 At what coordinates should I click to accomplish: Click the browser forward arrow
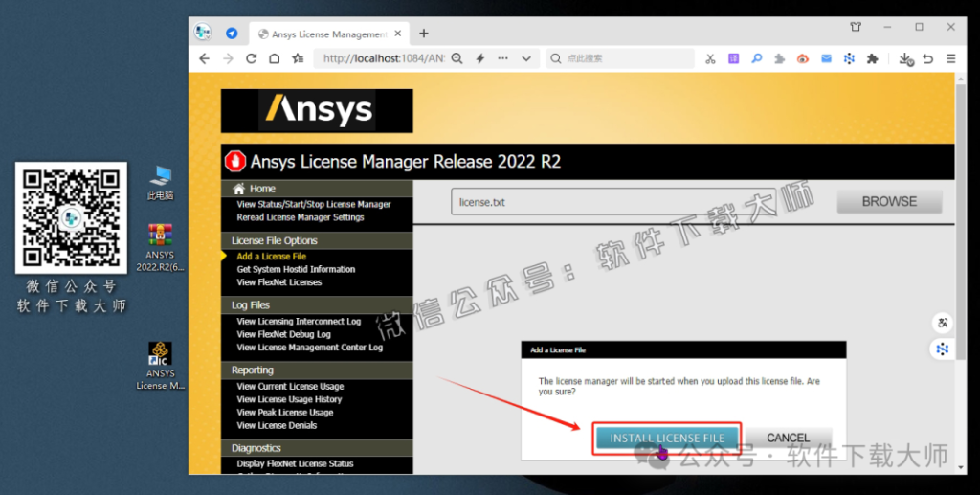228,58
